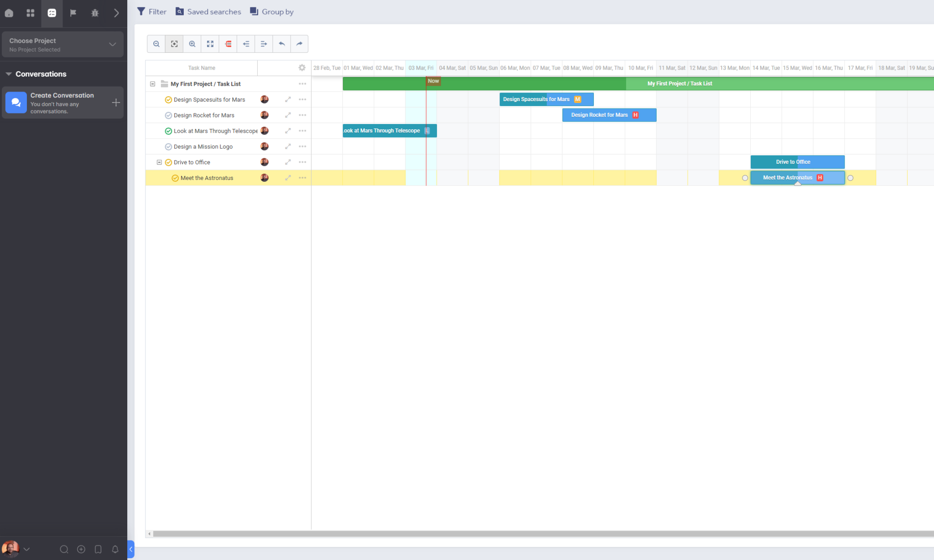Collapse the My First Project task list
The width and height of the screenshot is (934, 560).
153,84
